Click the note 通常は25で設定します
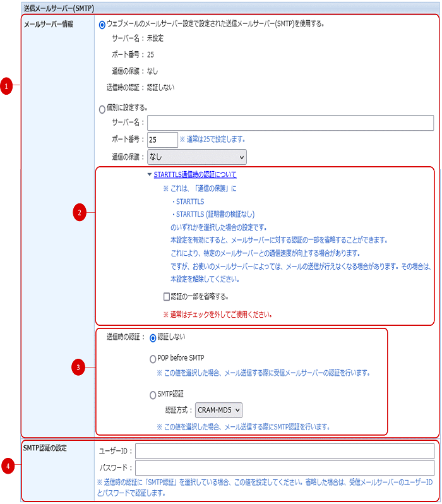 [x=213, y=140]
